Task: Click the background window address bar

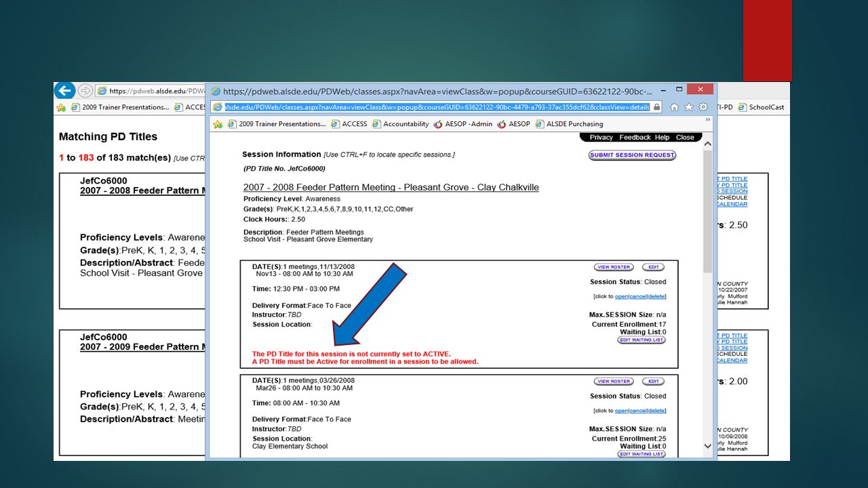Action: (x=151, y=91)
